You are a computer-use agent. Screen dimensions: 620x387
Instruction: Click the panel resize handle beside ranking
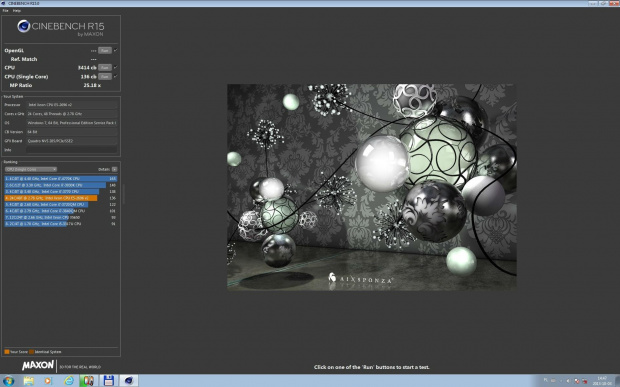click(123, 194)
